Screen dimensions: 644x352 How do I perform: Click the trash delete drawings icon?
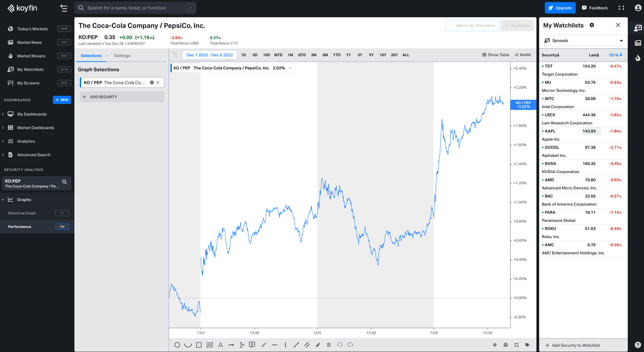329,345
